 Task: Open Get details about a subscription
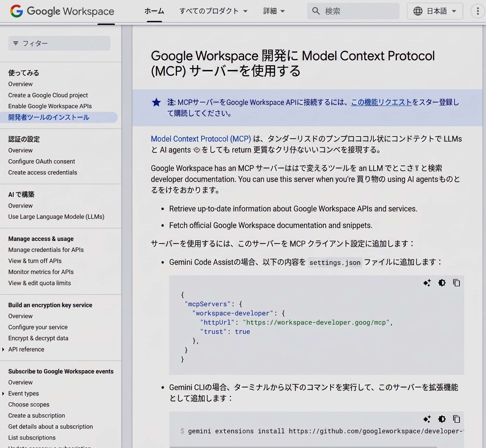[50, 427]
